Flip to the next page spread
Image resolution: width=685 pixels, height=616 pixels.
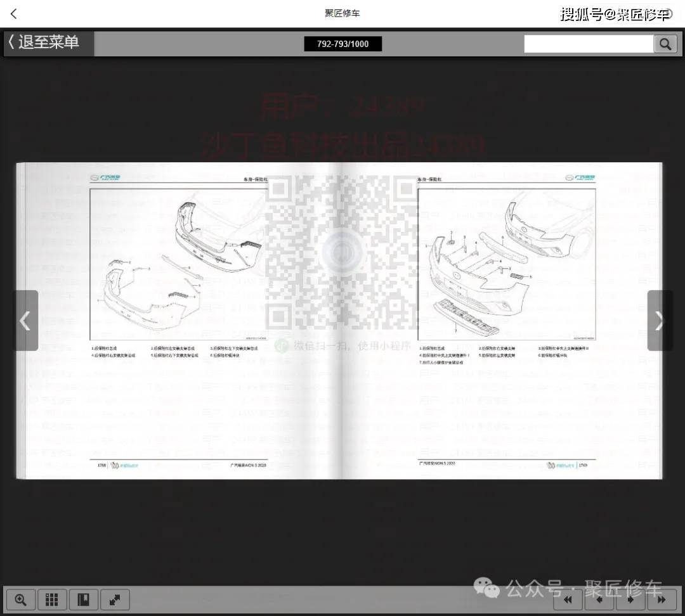[659, 321]
